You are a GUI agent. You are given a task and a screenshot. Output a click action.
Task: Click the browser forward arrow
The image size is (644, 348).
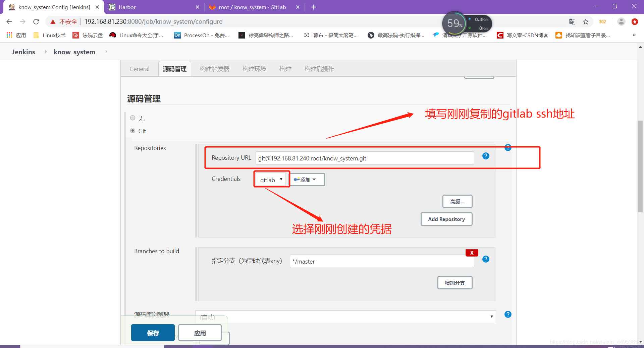click(22, 22)
